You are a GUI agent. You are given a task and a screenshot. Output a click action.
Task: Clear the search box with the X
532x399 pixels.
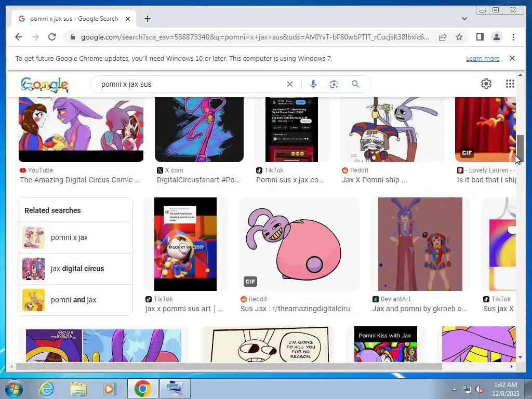[289, 84]
